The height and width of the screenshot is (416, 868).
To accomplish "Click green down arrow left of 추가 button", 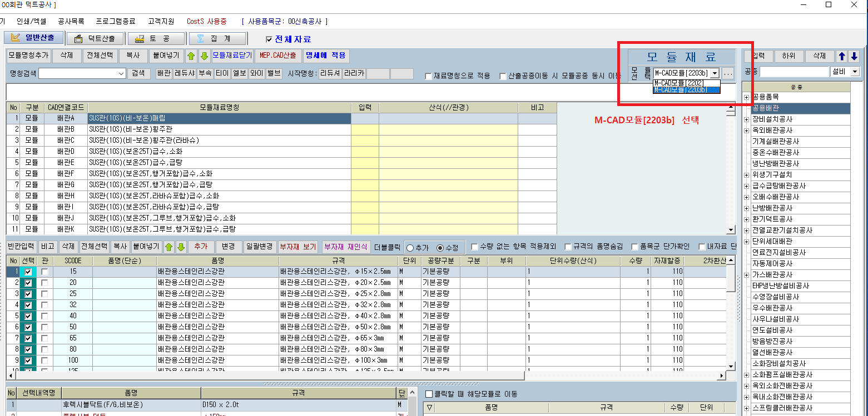I will tap(181, 247).
